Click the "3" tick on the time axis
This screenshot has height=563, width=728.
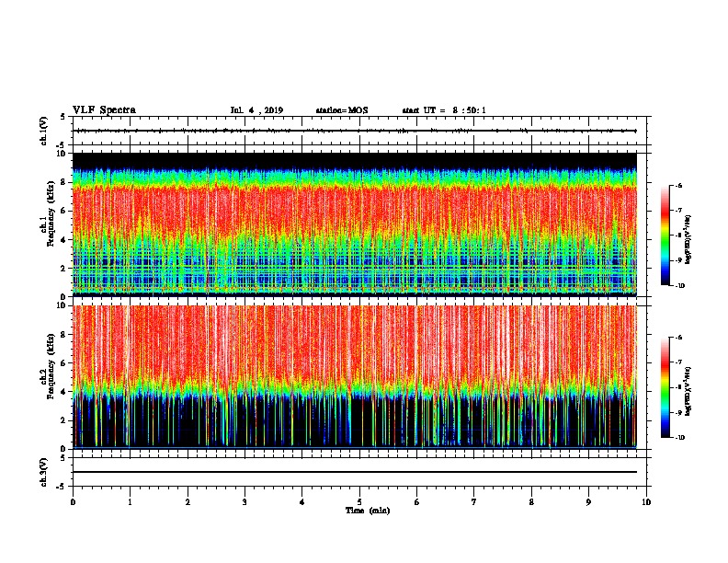pyautogui.click(x=245, y=502)
